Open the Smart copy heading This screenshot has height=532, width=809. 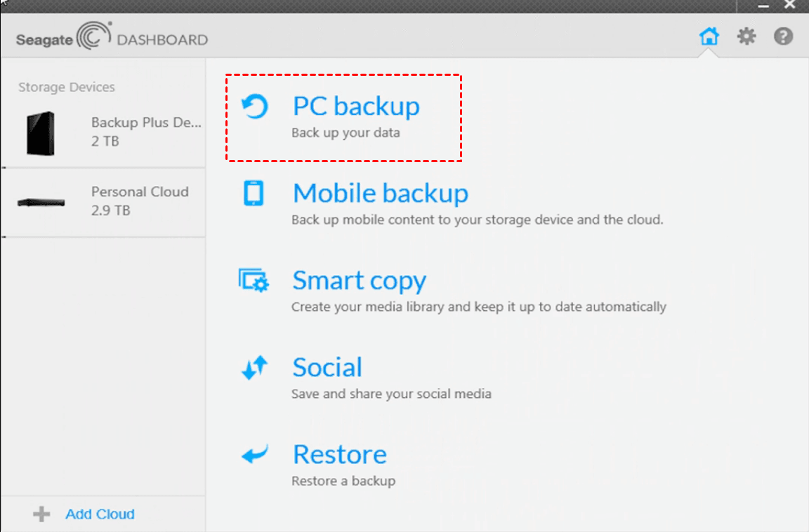click(x=359, y=280)
